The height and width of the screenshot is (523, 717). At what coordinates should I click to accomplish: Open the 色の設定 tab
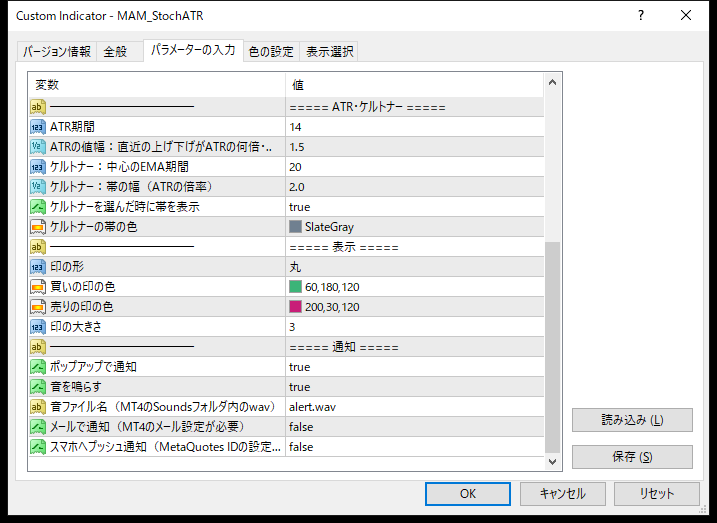271,51
